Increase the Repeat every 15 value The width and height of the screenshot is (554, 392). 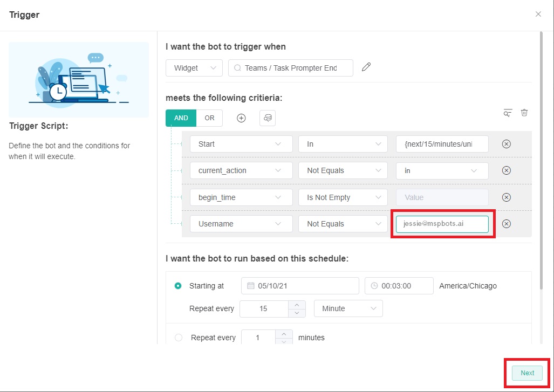coord(297,305)
